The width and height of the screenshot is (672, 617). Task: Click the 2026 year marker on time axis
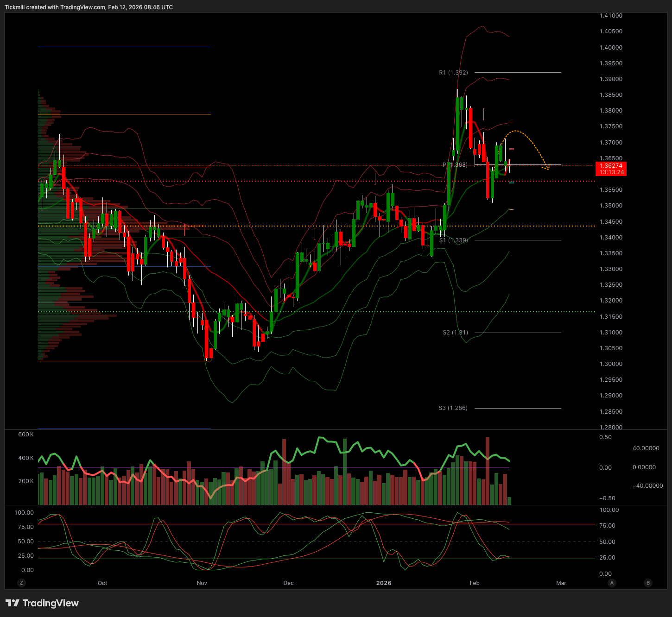coord(384,583)
